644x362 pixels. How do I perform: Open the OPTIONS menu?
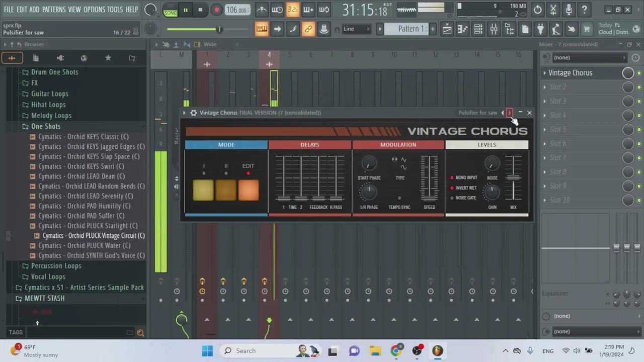click(94, 10)
